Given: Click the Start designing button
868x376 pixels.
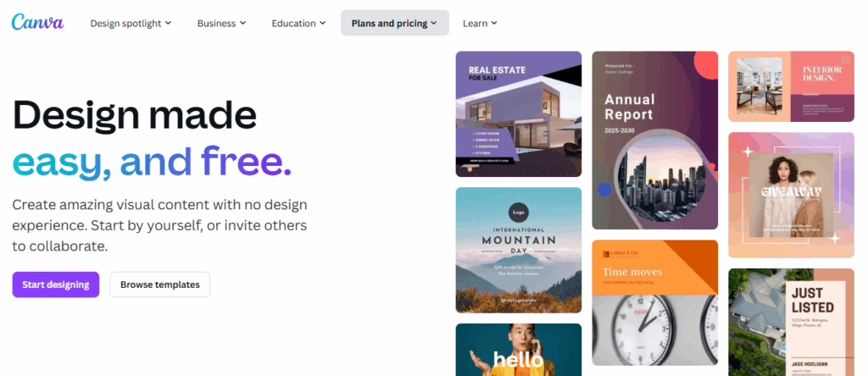Looking at the screenshot, I should 56,285.
